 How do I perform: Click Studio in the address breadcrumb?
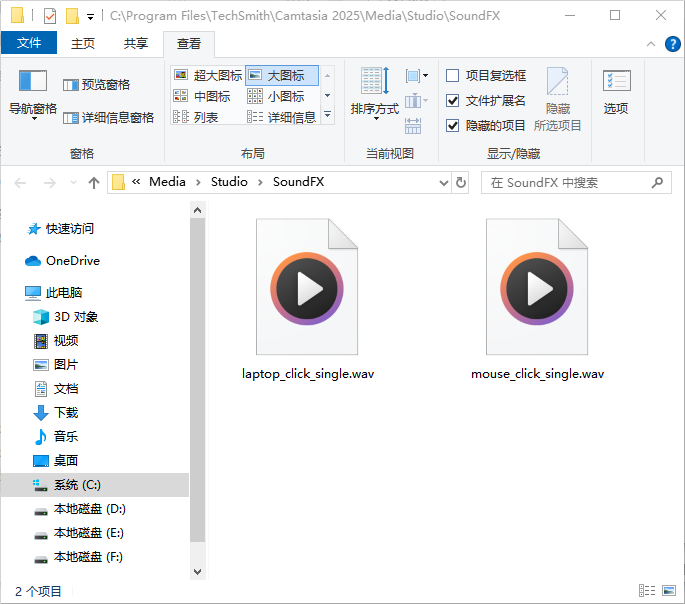coord(229,182)
